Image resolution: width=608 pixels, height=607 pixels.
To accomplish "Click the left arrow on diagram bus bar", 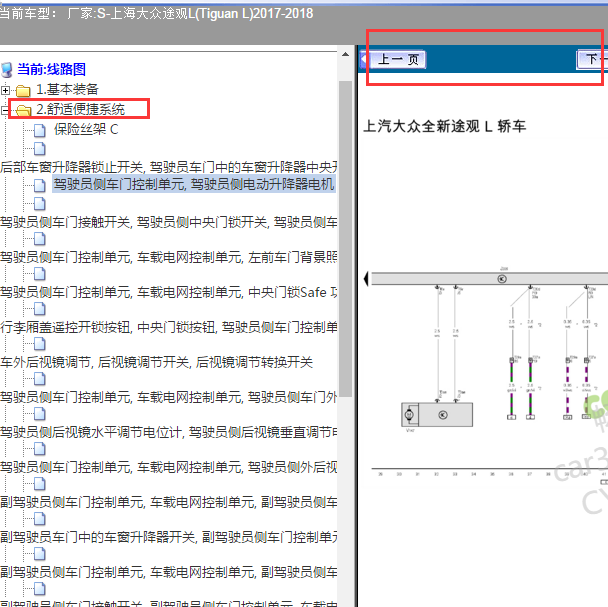I will [366, 279].
